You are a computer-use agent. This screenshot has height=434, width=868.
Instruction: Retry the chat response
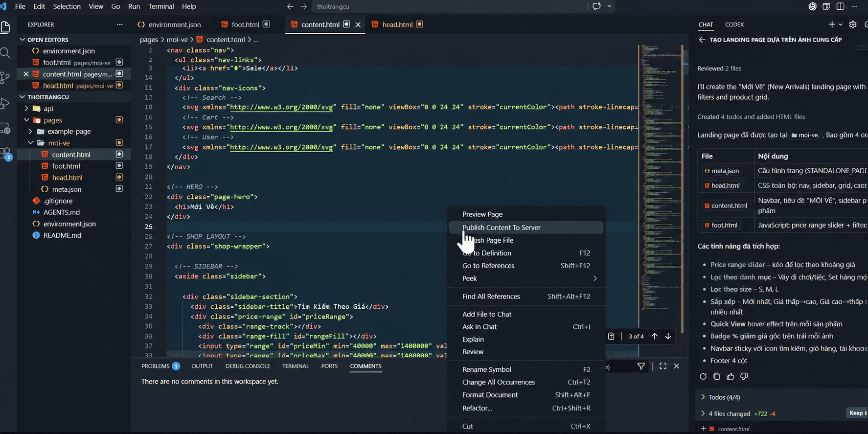703,376
